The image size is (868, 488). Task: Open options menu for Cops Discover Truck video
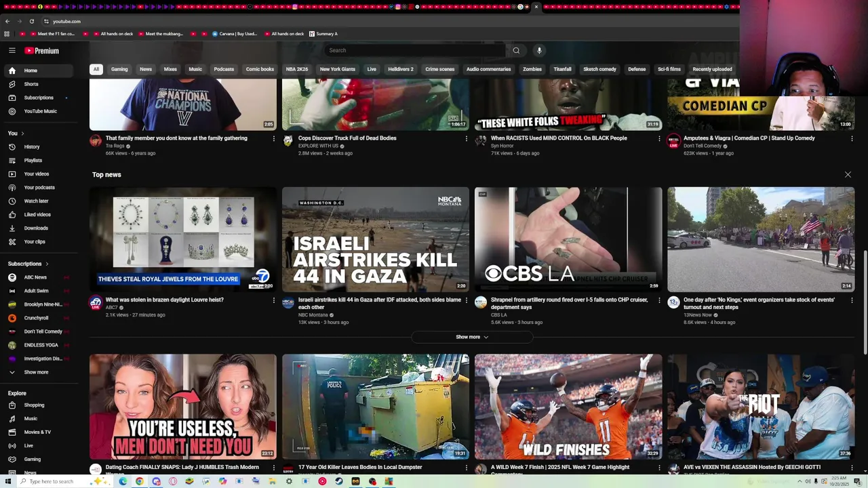[x=467, y=138]
